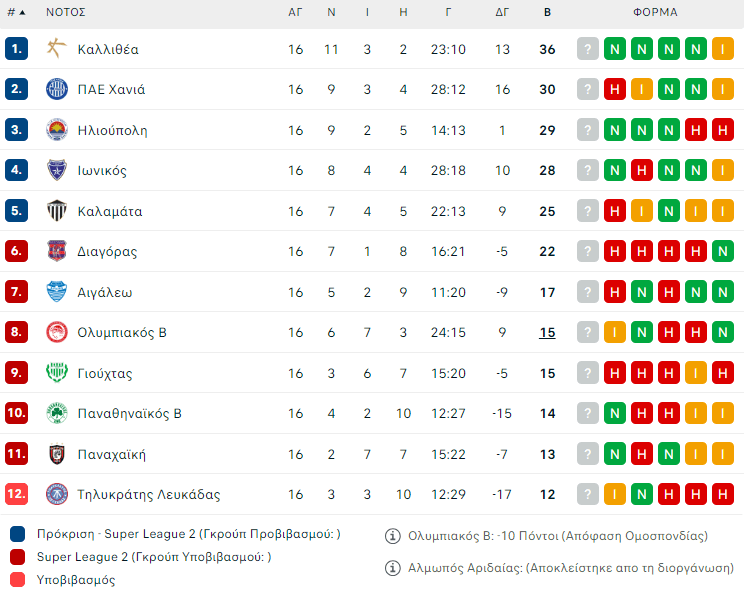
Task: Click position badge 12 for Τηλυκράτης Λευκάδας
Action: [16, 494]
